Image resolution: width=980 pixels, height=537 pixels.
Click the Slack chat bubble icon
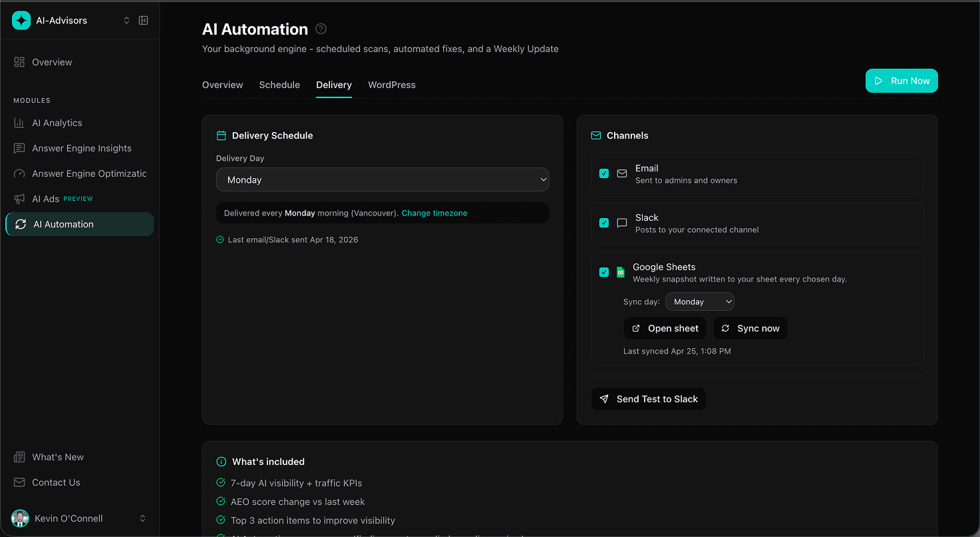[x=622, y=223]
